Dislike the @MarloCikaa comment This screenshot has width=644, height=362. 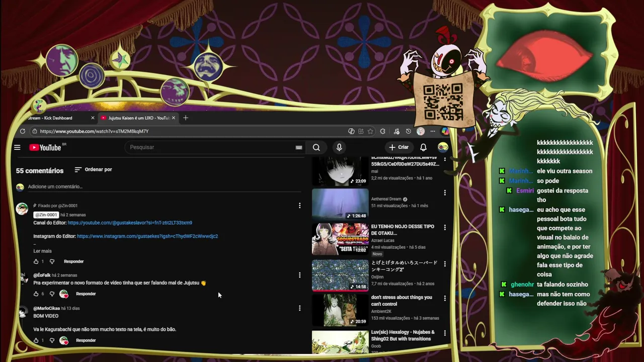point(52,340)
